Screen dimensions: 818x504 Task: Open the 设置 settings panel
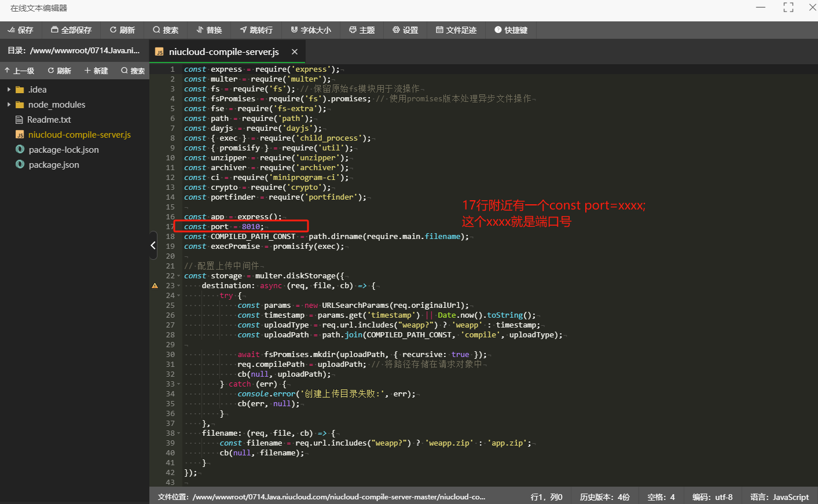click(405, 30)
